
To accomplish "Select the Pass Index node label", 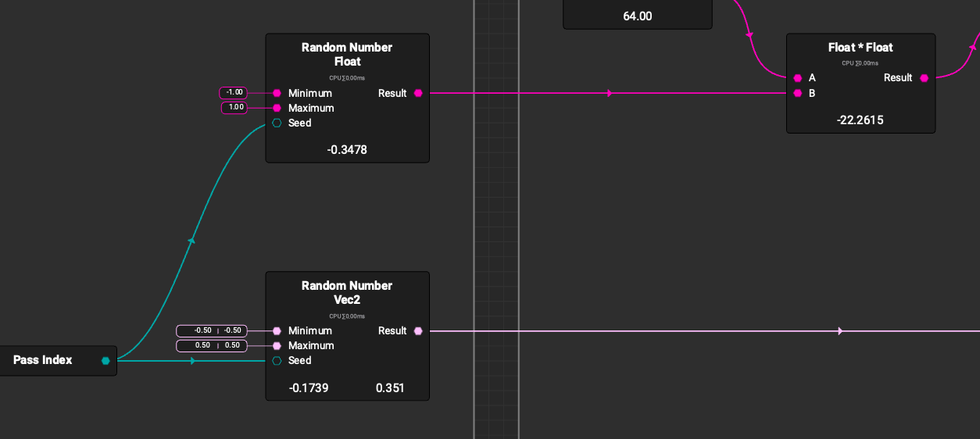I will click(x=43, y=360).
